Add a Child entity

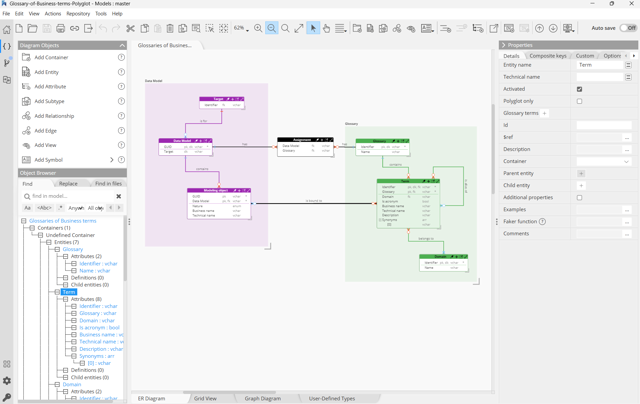pyautogui.click(x=581, y=186)
